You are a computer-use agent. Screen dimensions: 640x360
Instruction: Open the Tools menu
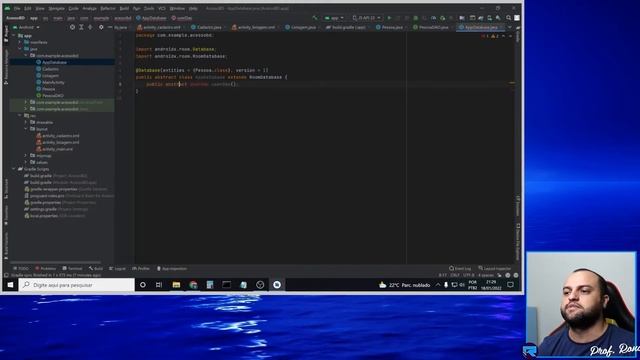coord(149,8)
